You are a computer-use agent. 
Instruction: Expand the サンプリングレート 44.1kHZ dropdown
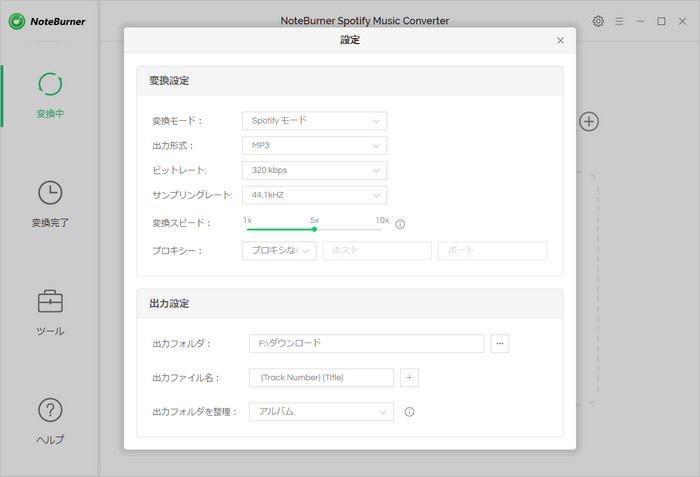tap(314, 195)
